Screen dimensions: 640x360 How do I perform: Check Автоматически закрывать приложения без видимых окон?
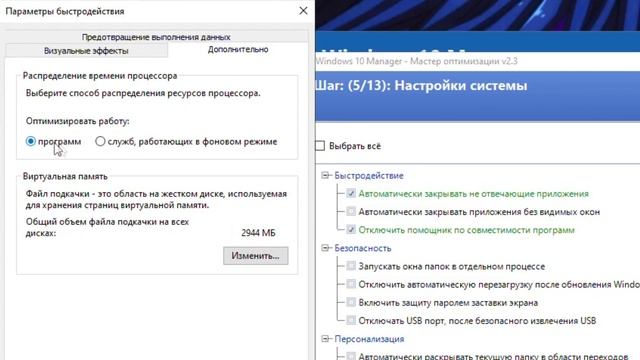coord(351,211)
